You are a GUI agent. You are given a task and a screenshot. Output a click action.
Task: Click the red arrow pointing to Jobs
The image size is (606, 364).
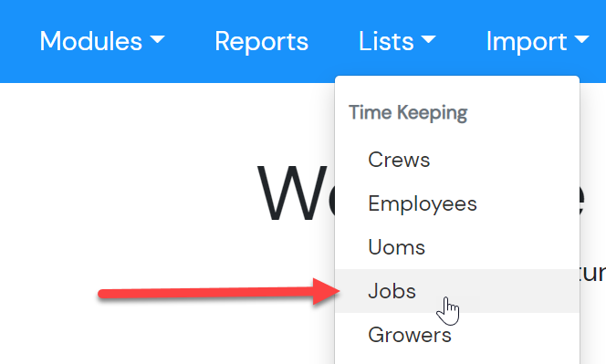219,292
